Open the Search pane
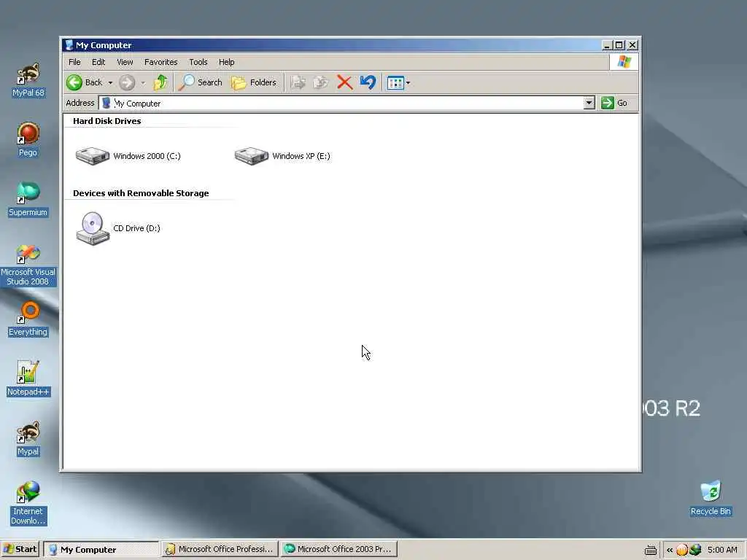 pos(200,82)
